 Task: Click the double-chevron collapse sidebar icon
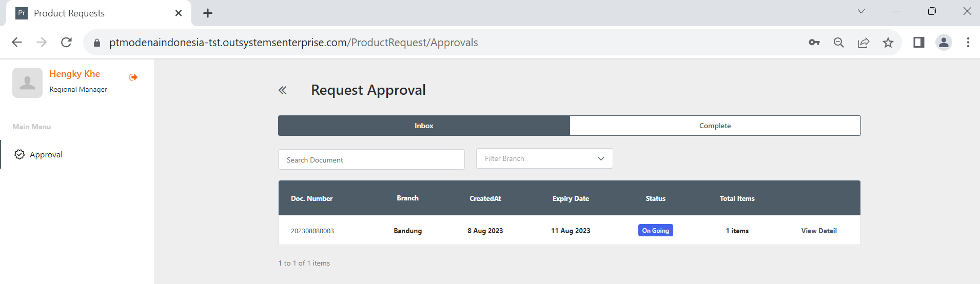point(282,91)
